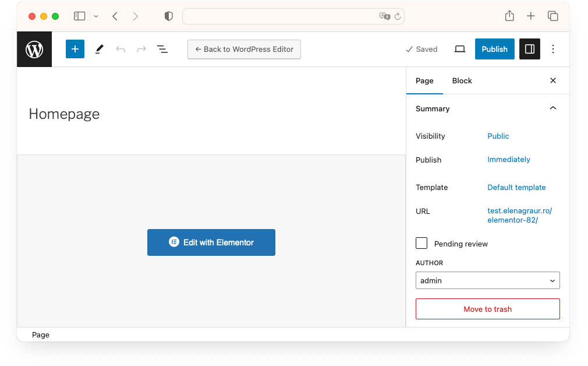This screenshot has height=366, width=588.
Task: Open the Author dropdown showing admin
Action: coord(487,280)
